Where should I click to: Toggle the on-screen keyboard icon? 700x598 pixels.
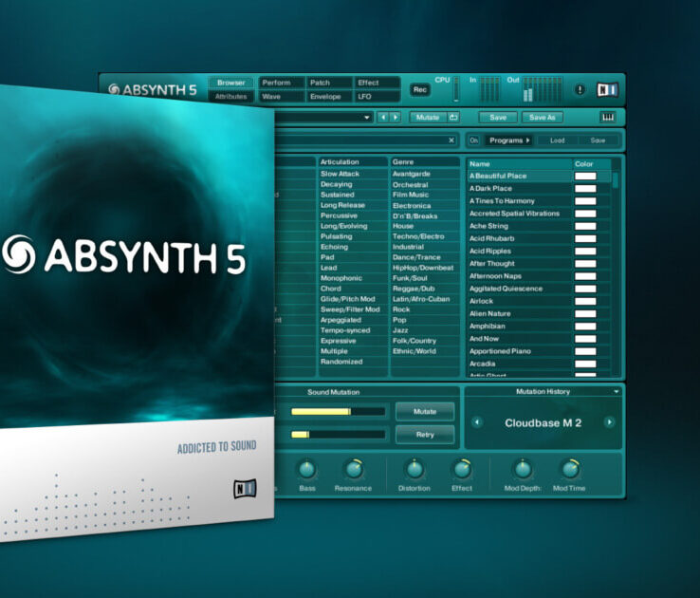coord(608,117)
